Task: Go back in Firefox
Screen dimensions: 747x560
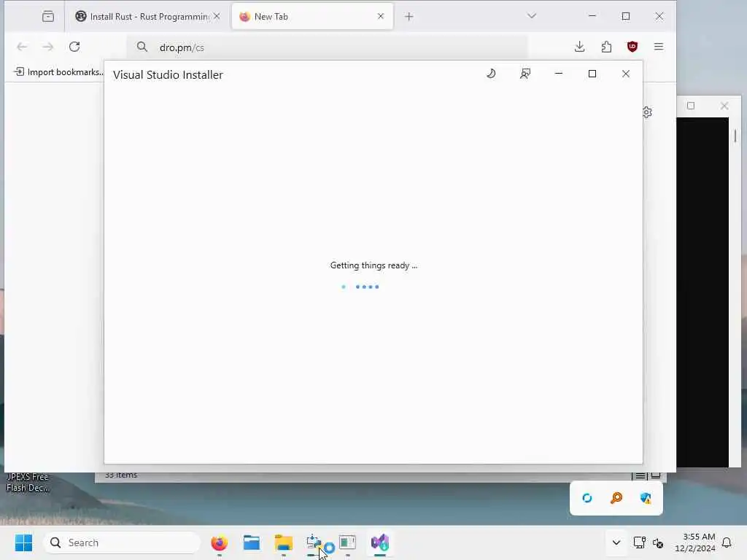Action: coord(22,47)
